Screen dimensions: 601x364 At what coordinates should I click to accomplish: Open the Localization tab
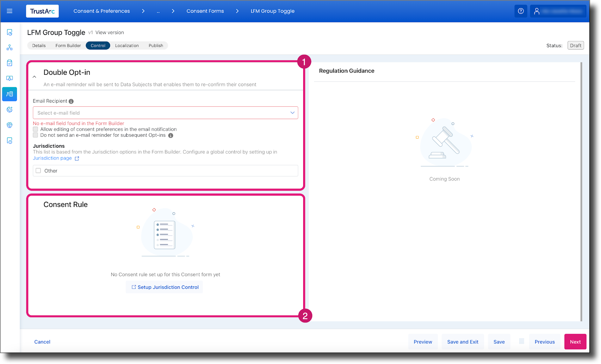(127, 45)
